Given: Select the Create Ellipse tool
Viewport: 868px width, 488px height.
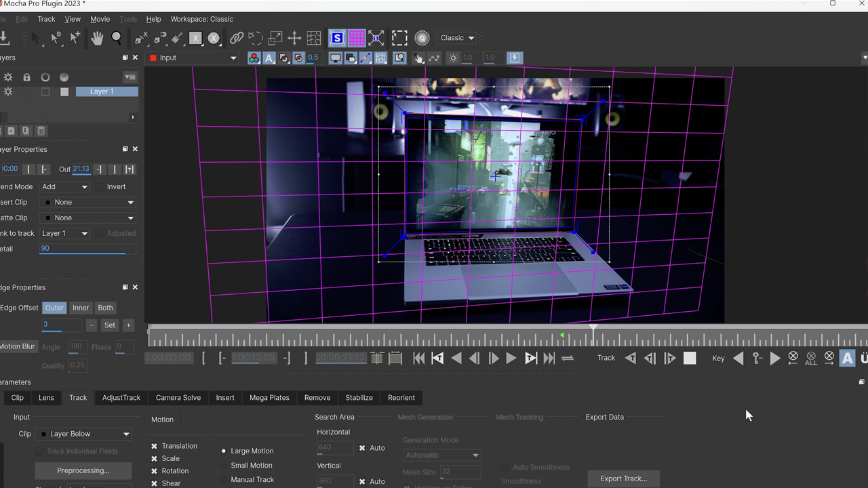Looking at the screenshot, I should pos(214,38).
